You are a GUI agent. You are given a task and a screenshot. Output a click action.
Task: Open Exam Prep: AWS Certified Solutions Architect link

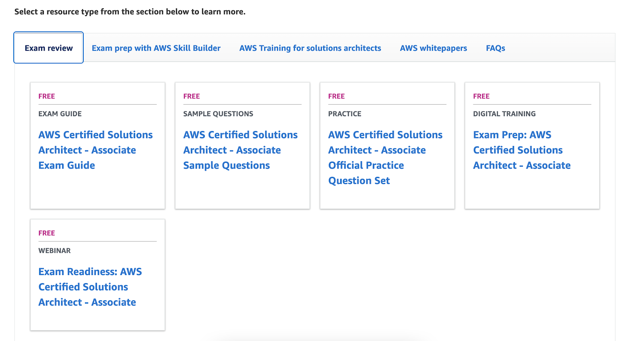[522, 150]
